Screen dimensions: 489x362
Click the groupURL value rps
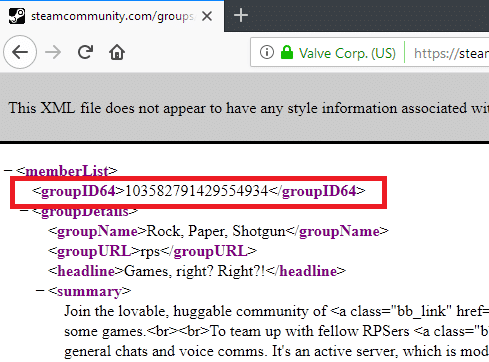pos(150,251)
